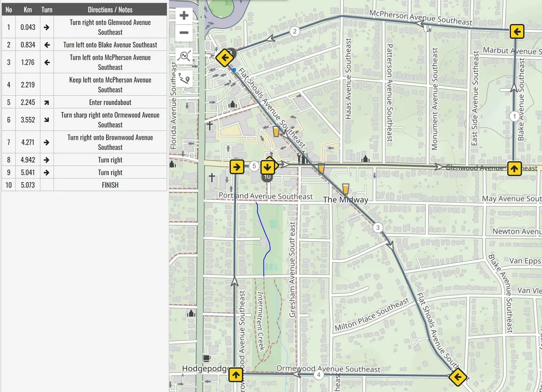The image size is (542, 392).
Task: Click waypoint circle 4 on Ormewood Avenue
Action: tap(319, 374)
